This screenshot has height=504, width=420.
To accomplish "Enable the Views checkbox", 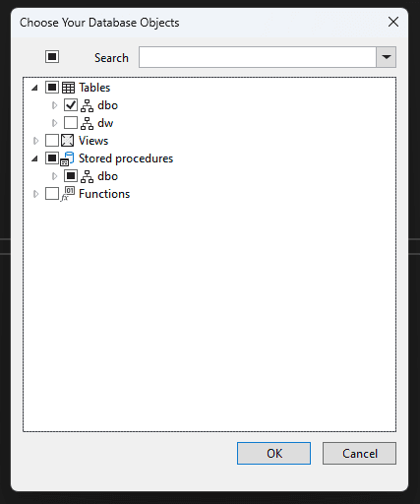I will (52, 141).
